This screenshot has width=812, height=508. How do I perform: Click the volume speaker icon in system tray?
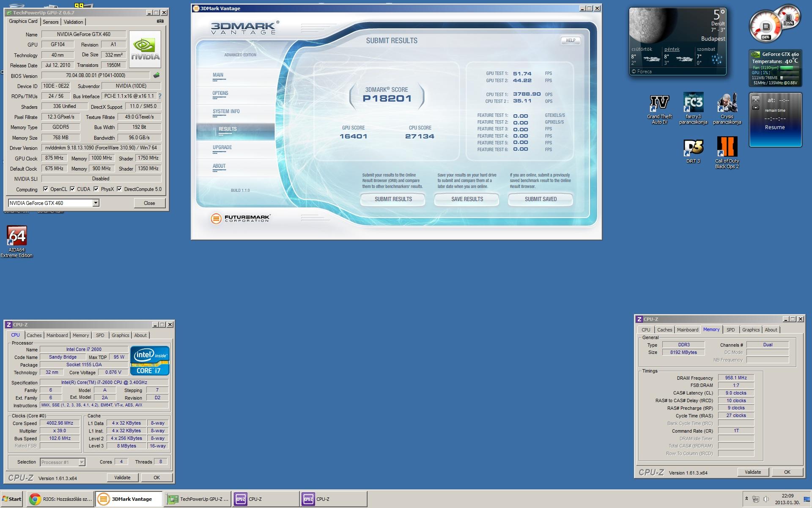pyautogui.click(x=766, y=499)
